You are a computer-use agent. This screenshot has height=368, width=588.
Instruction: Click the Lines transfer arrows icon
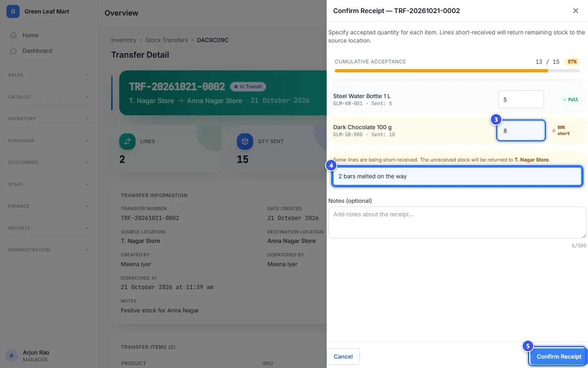tap(127, 141)
